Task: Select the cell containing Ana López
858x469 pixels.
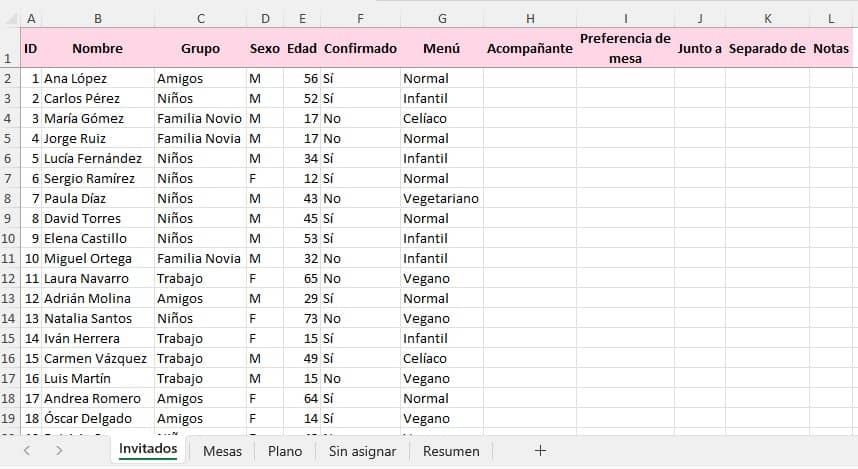Action: (x=97, y=78)
